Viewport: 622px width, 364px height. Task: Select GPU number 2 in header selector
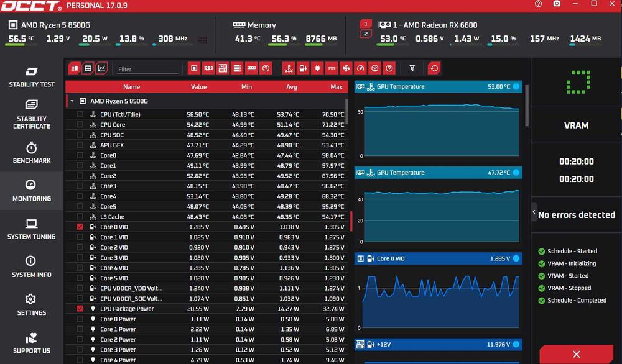(366, 34)
